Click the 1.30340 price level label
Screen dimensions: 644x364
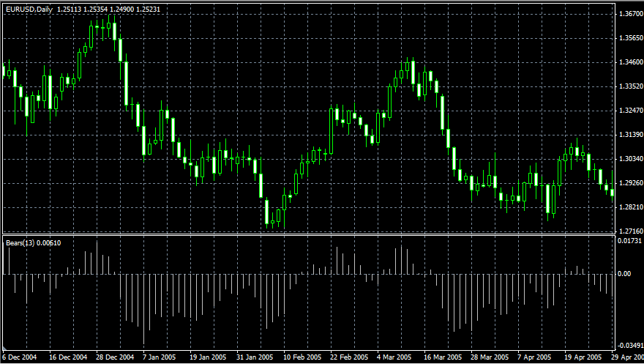click(x=630, y=159)
